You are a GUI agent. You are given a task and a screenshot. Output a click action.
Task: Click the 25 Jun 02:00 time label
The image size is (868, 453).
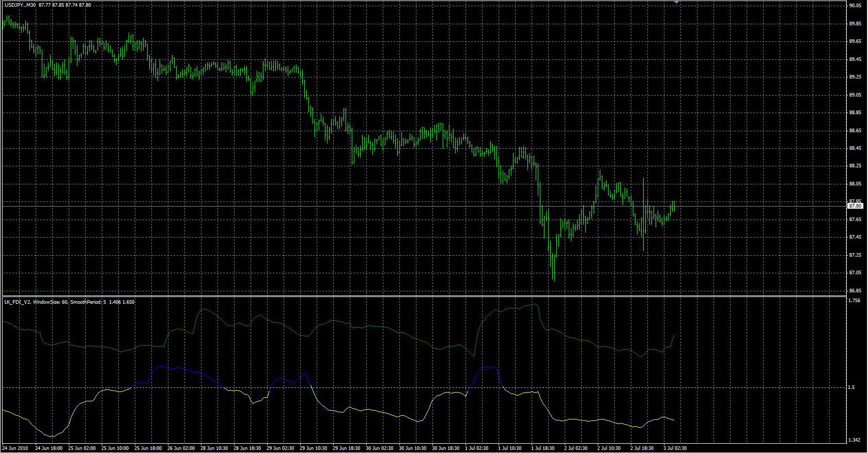pyautogui.click(x=82, y=448)
